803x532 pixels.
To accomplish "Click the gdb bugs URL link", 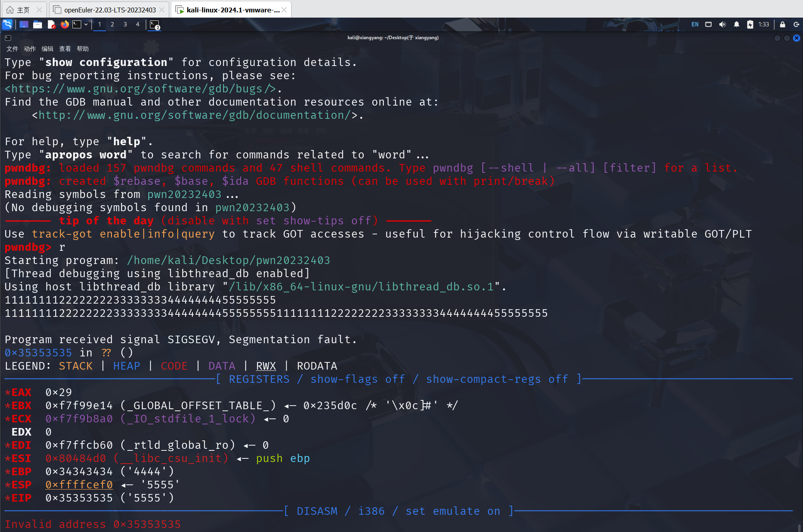I will [140, 89].
